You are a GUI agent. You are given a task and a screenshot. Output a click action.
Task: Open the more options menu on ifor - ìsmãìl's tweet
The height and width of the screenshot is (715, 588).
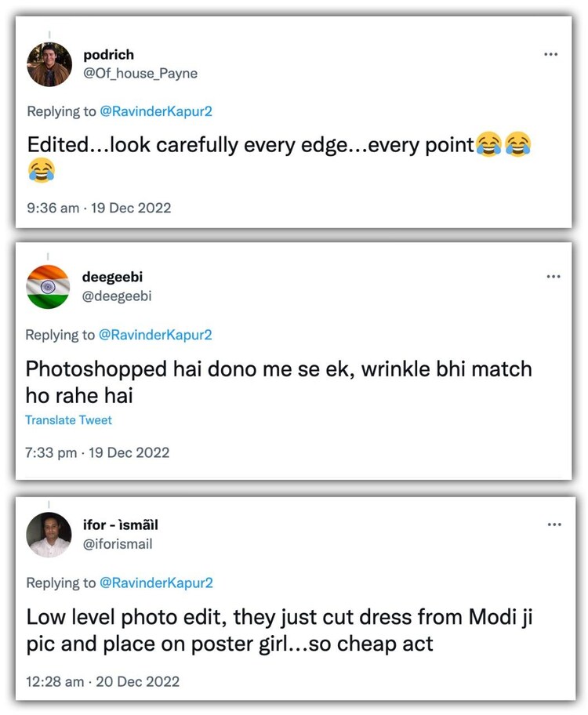tap(554, 524)
